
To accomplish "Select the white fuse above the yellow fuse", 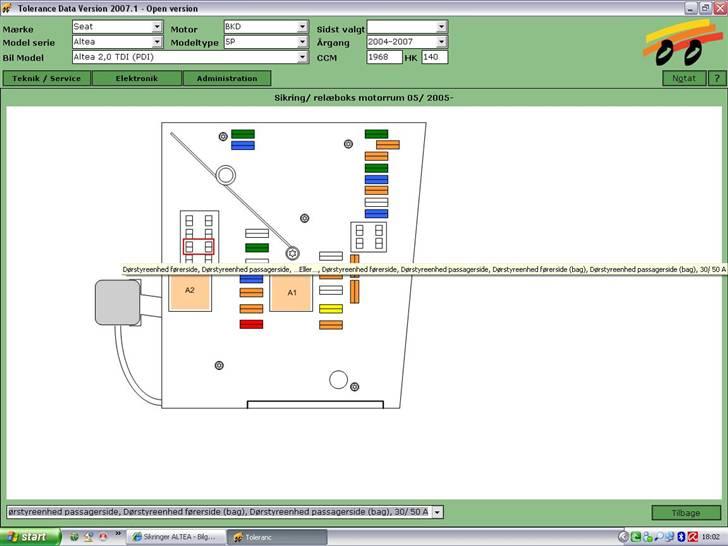I will (x=331, y=290).
